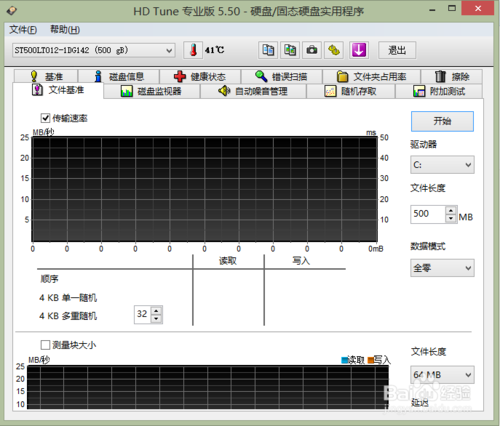Open the 文件(F) menu

23,30
